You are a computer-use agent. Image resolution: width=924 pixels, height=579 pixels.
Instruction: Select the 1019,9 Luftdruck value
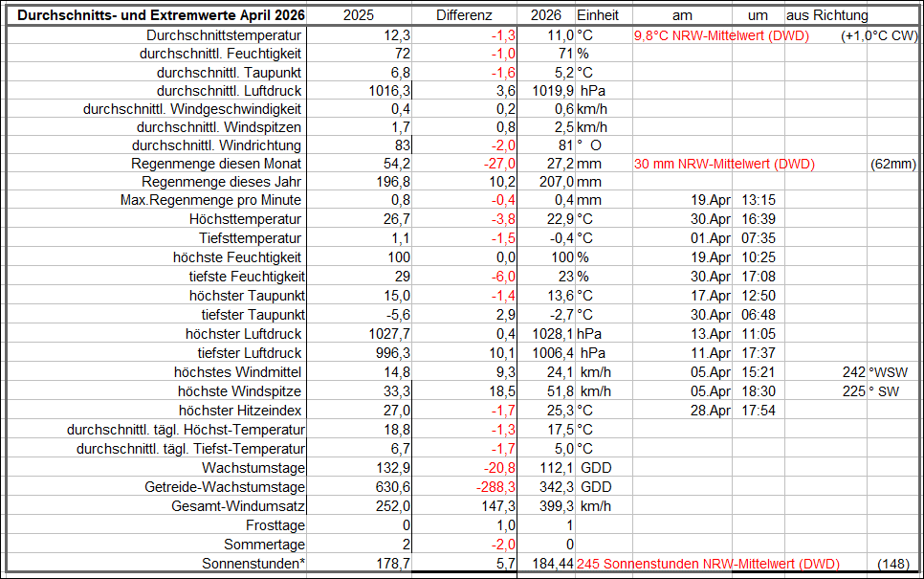tap(553, 91)
